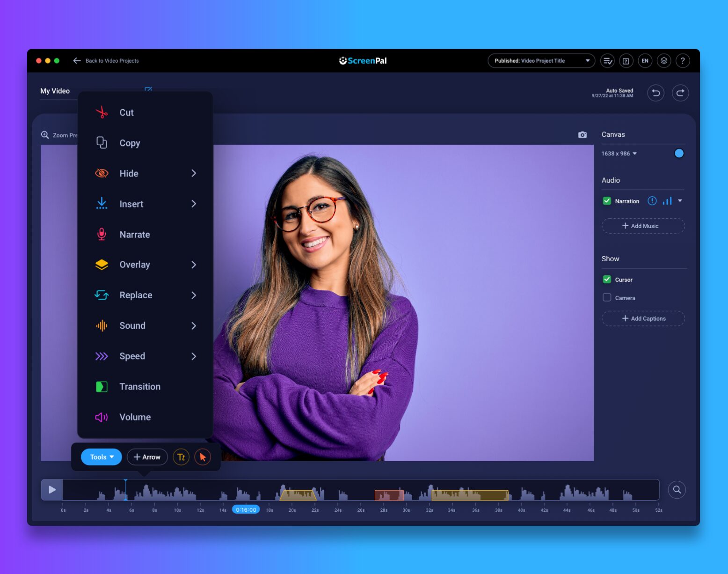This screenshot has height=574, width=728.
Task: Open the Tools dropdown button
Action: pos(102,457)
